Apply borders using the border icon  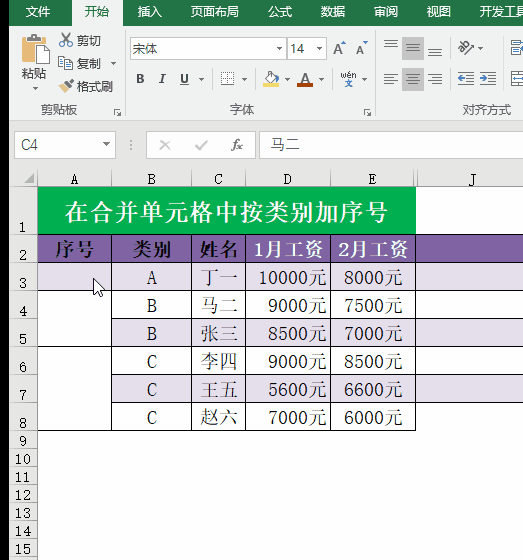228,79
